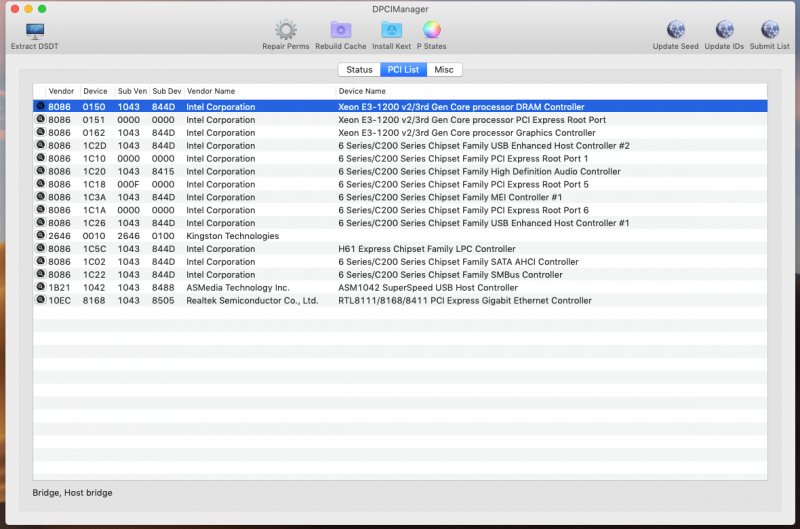Click the magnifier icon beside Kingston Technologies
Screen dimensions: 800x529
[40, 236]
